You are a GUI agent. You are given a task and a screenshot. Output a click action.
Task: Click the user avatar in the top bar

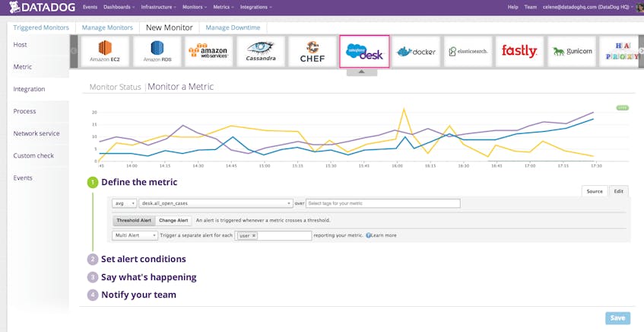(639, 7)
